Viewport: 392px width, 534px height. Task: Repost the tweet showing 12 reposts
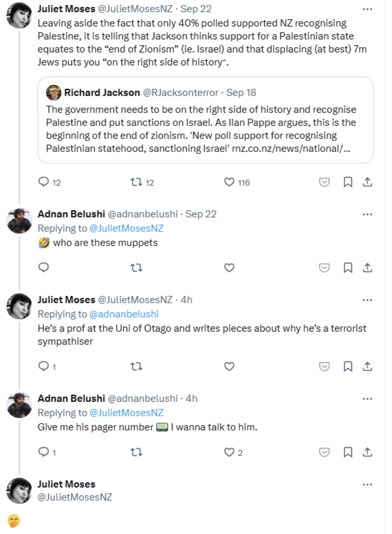tap(136, 182)
